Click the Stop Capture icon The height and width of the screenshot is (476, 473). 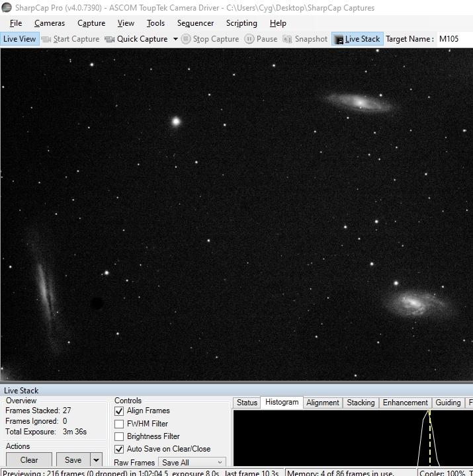(186, 39)
